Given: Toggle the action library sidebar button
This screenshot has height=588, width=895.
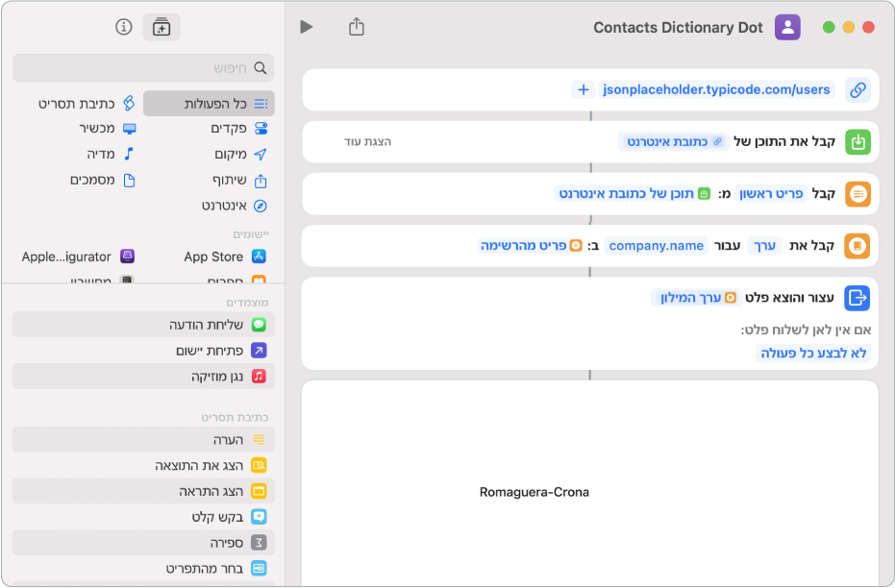Looking at the screenshot, I should 162,27.
